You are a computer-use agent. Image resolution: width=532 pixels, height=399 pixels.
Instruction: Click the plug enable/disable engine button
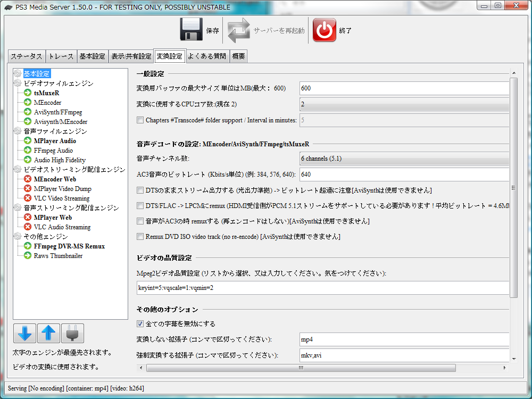72,333
